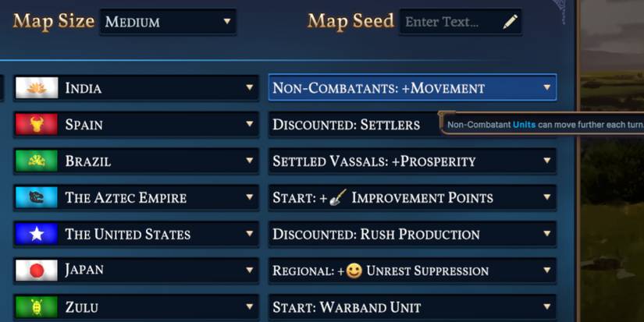Image resolution: width=644 pixels, height=322 pixels.
Task: Click the Spain bull flag icon
Action: 36,125
